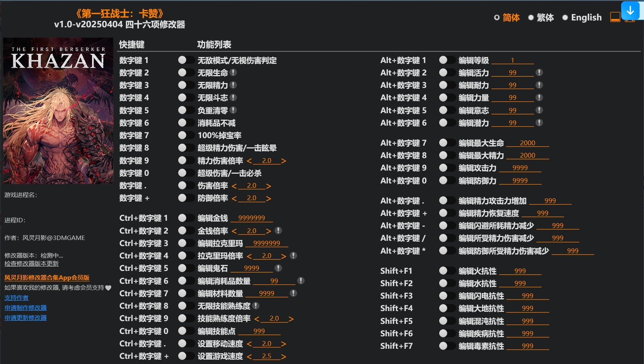This screenshot has height=364, width=644.
Task: Select 简体 language option
Action: click(x=507, y=17)
